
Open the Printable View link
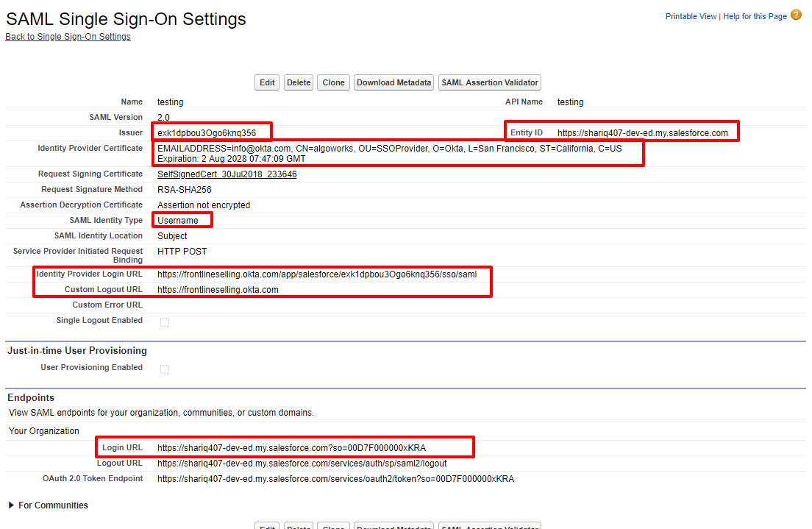pyautogui.click(x=691, y=16)
